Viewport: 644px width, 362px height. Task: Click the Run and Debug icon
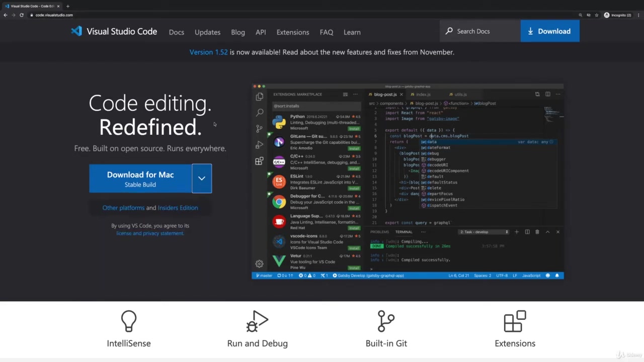258,321
